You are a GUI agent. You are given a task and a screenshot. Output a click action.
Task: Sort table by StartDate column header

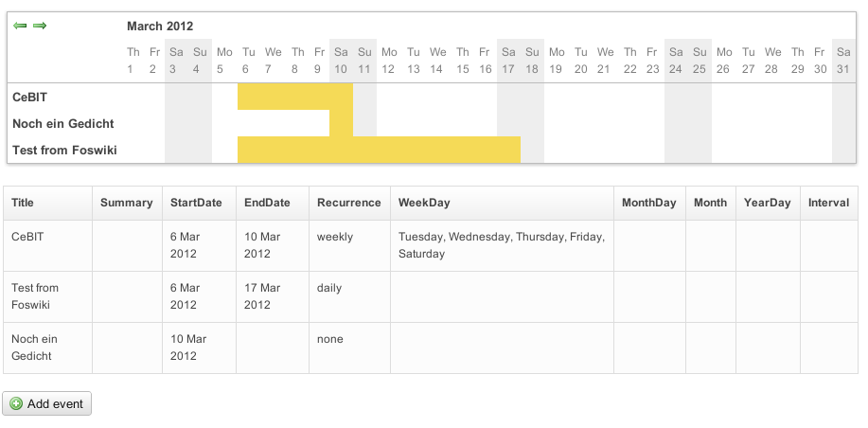pos(196,203)
